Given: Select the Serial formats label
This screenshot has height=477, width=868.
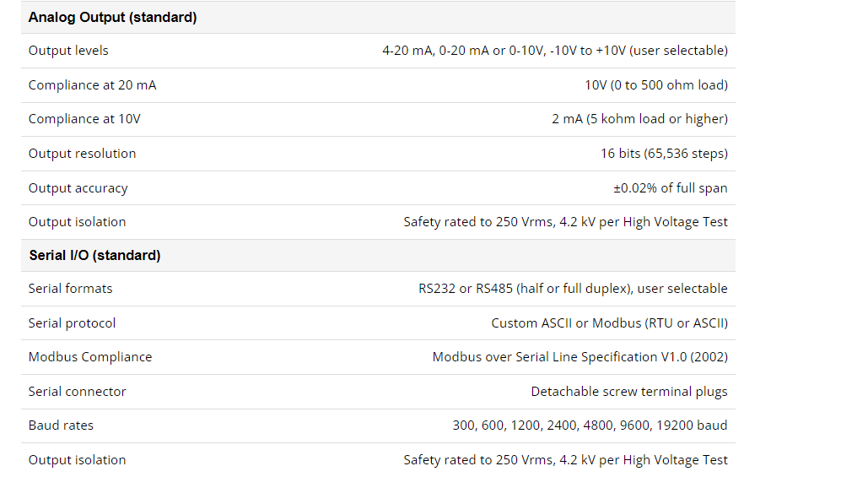Looking at the screenshot, I should [x=70, y=289].
